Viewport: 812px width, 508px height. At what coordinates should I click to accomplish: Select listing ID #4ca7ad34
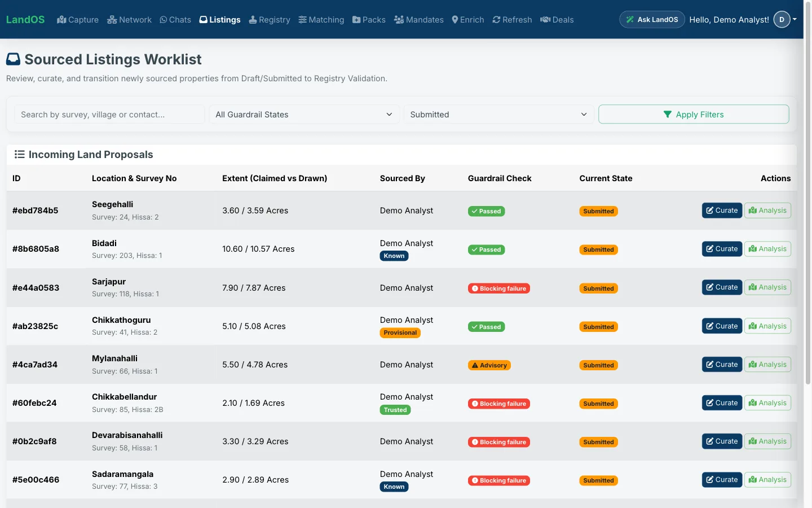[35, 365]
